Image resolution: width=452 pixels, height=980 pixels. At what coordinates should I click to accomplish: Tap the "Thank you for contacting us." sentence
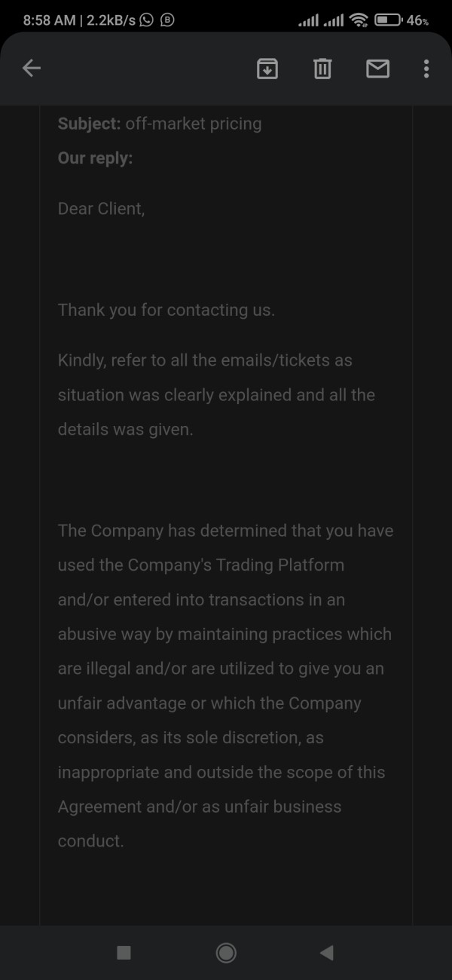tap(166, 310)
